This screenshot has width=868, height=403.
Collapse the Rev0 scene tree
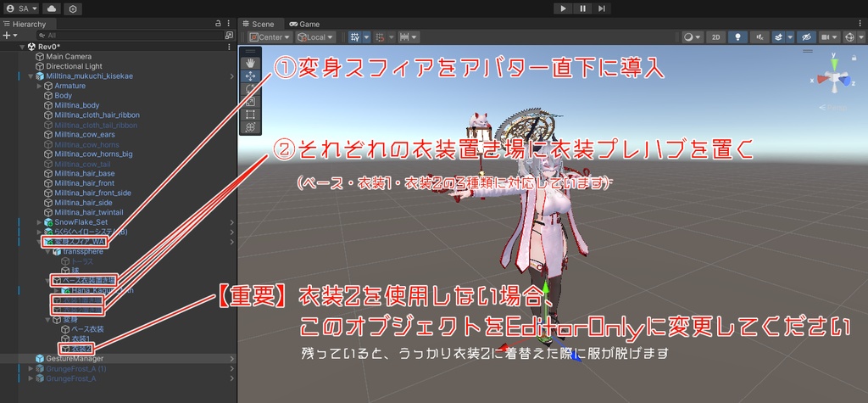[x=22, y=47]
